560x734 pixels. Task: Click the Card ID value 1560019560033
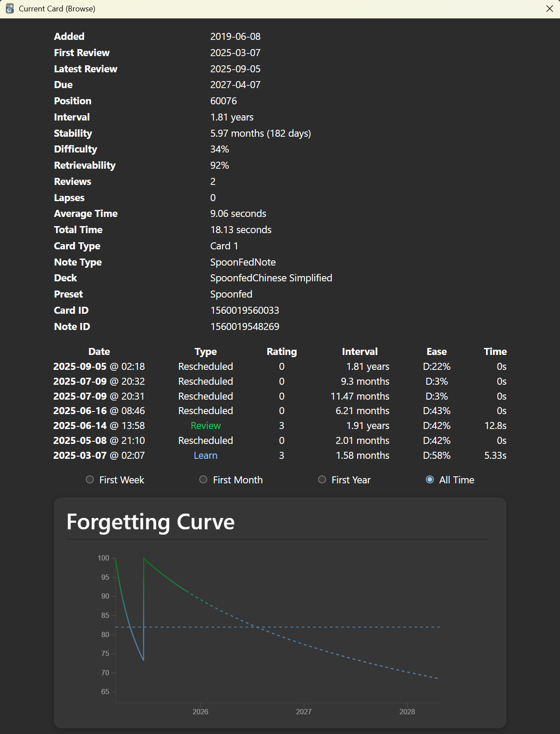245,310
